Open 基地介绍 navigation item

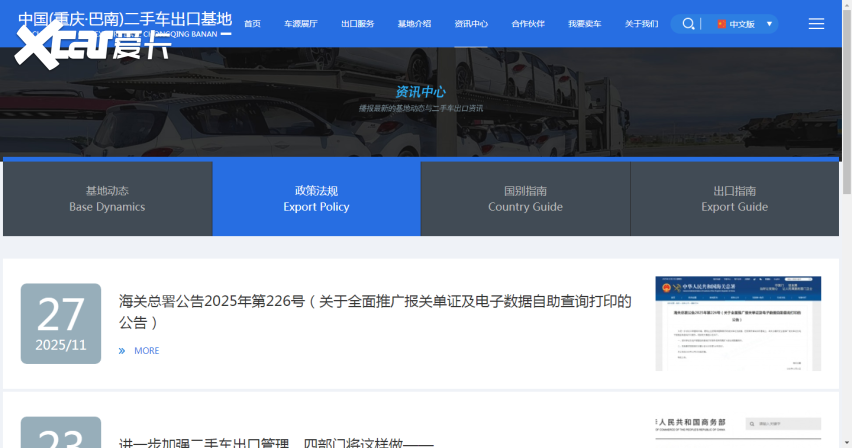coord(414,24)
